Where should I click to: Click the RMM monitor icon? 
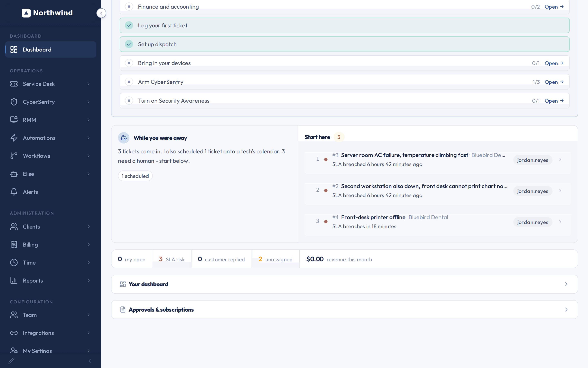14,120
